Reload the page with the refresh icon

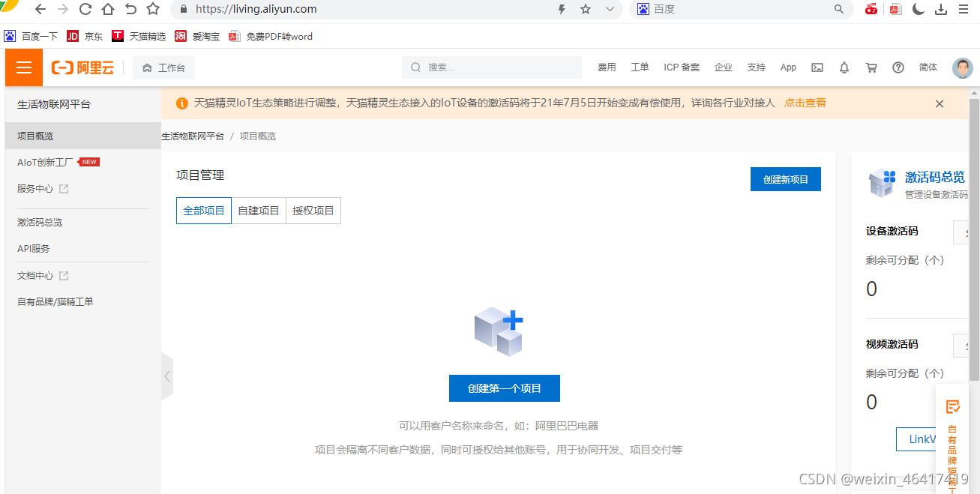85,10
